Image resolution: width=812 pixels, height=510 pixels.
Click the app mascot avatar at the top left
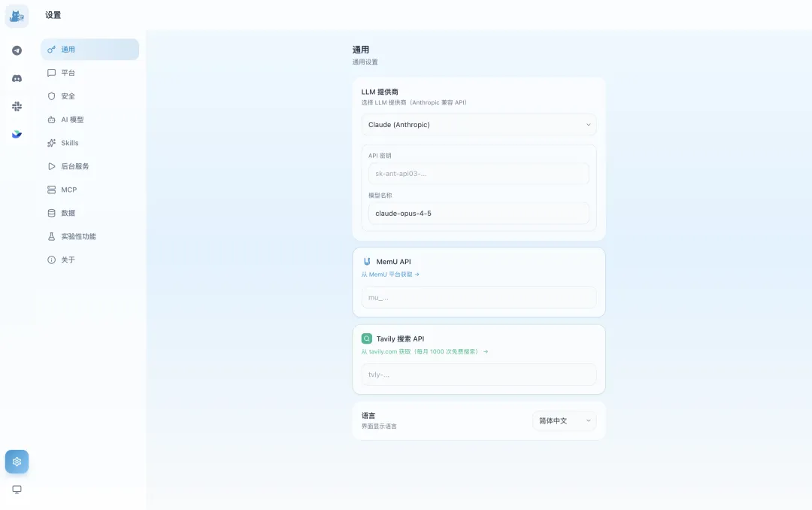17,15
